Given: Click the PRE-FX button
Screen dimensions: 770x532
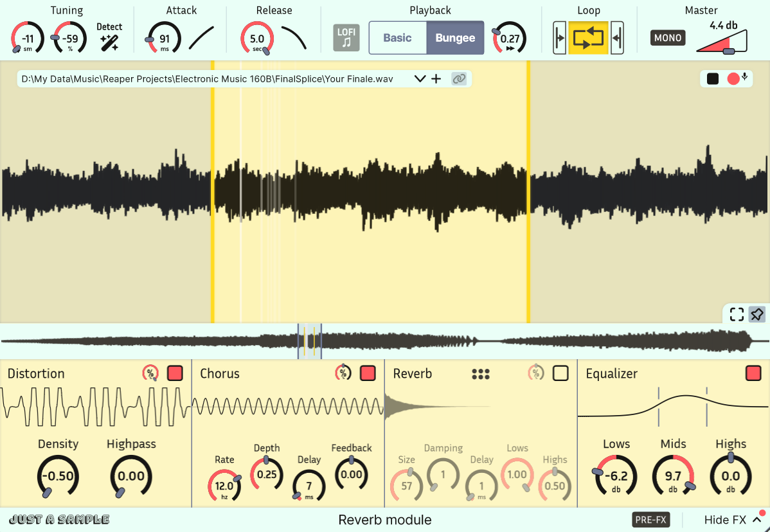Looking at the screenshot, I should pyautogui.click(x=650, y=520).
